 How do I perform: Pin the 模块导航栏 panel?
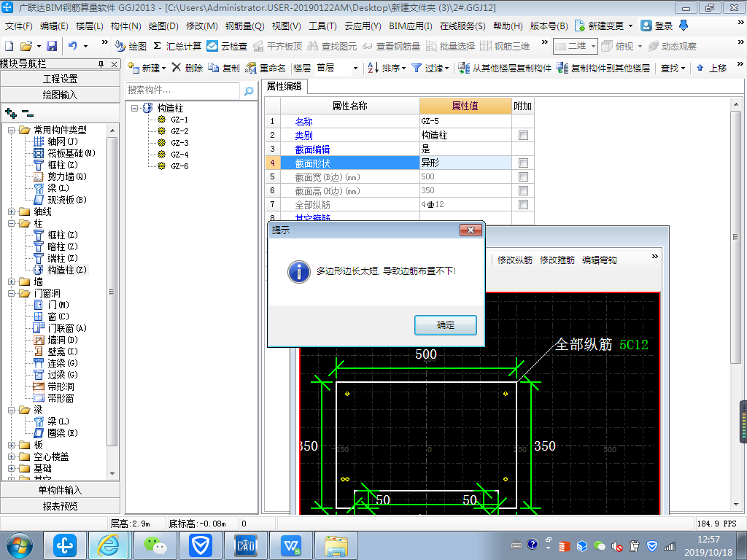point(101,64)
